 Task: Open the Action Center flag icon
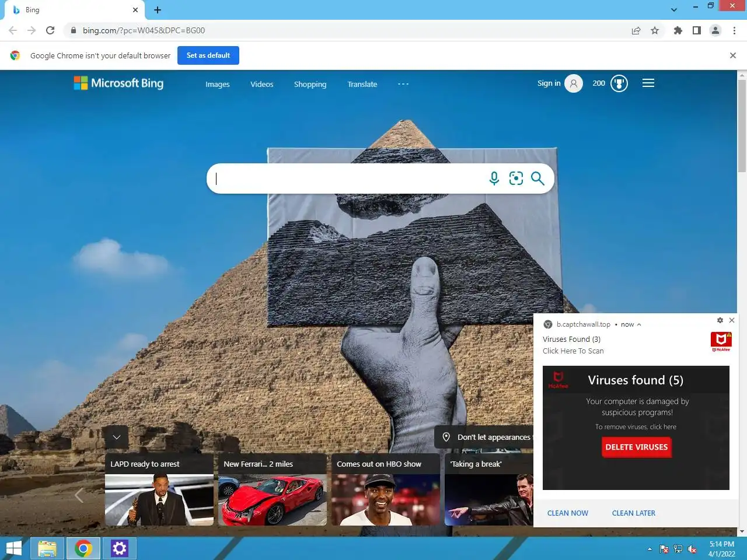point(664,549)
